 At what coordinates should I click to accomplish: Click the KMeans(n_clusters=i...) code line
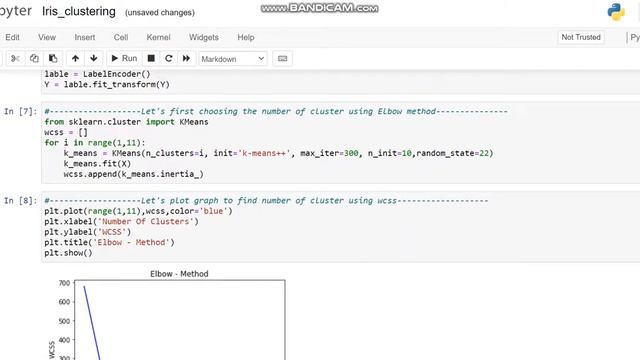[x=278, y=153]
